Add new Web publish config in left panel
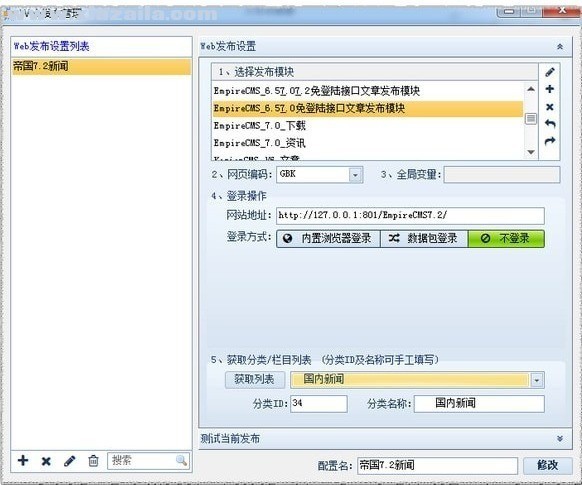Screen dimensions: 582x485 pos(23,461)
